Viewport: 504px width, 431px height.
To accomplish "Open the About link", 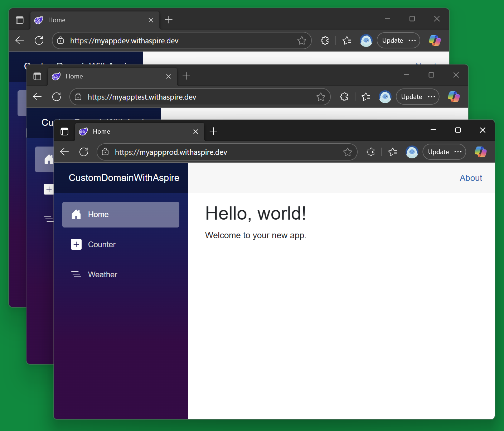I will [471, 178].
